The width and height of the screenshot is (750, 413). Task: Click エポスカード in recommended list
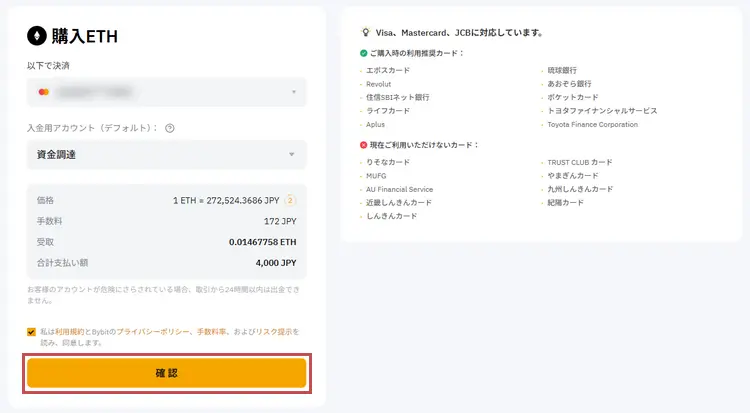[388, 70]
